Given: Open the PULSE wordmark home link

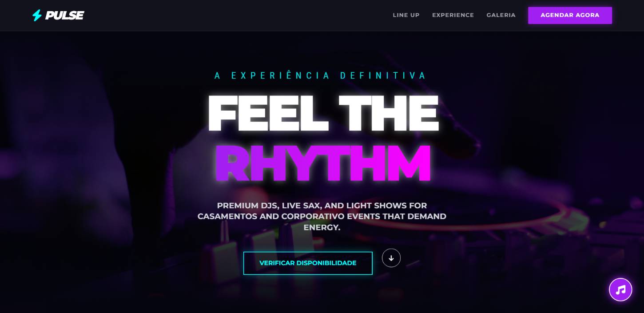Looking at the screenshot, I should [64, 15].
